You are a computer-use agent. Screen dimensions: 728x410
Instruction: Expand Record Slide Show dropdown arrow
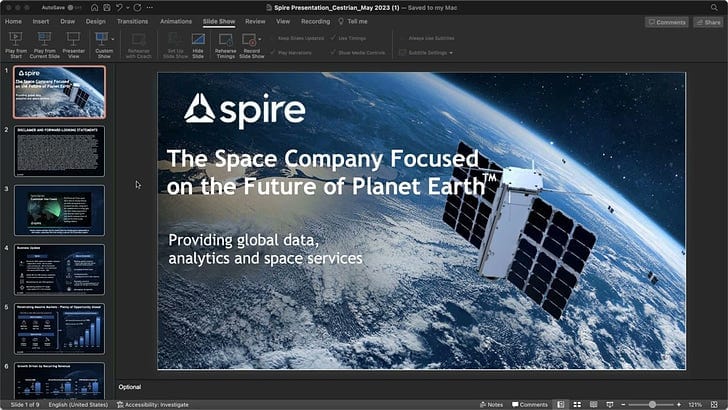(260, 39)
